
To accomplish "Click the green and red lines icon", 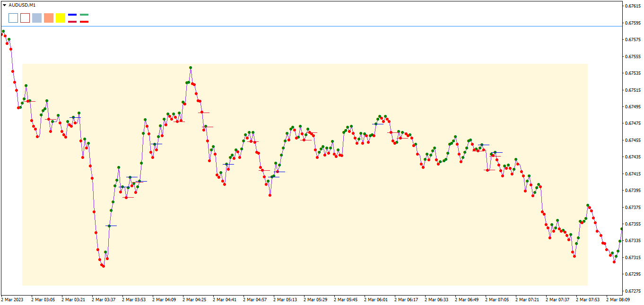I will (84, 18).
